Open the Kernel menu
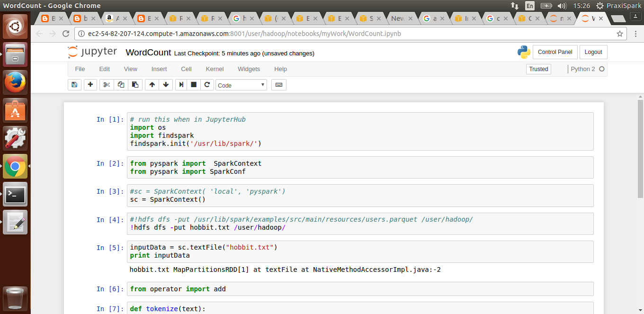The width and height of the screenshot is (644, 314). (x=215, y=69)
